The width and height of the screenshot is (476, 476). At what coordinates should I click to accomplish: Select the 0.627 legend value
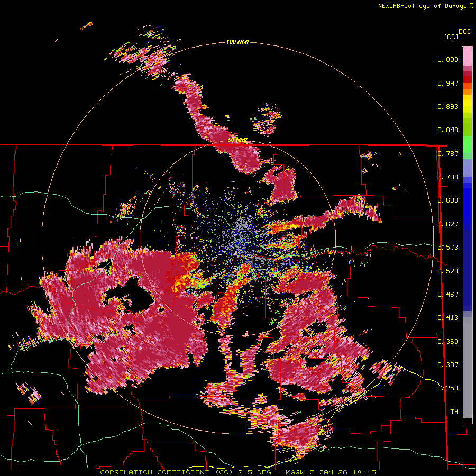tap(448, 224)
